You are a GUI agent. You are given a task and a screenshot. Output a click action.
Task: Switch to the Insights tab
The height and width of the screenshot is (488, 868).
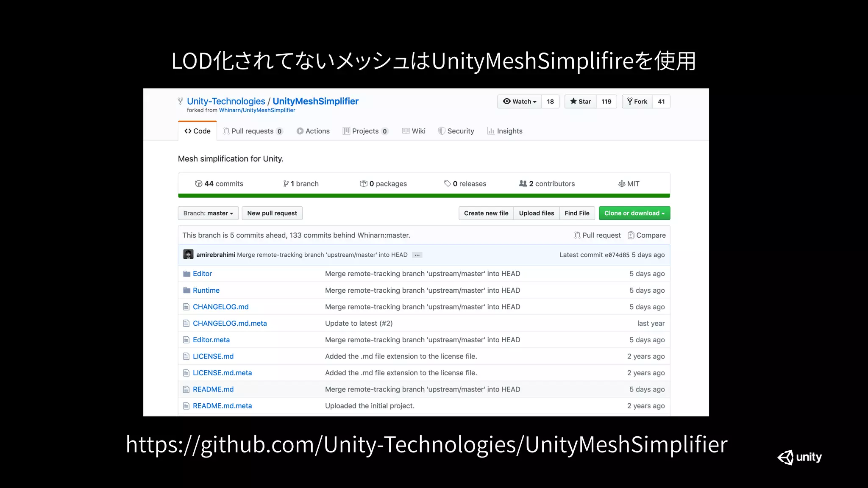pyautogui.click(x=505, y=131)
